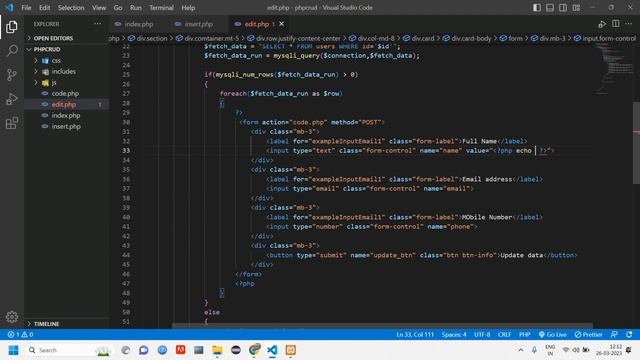Open the Source Control view
The image size is (640, 360).
11,75
